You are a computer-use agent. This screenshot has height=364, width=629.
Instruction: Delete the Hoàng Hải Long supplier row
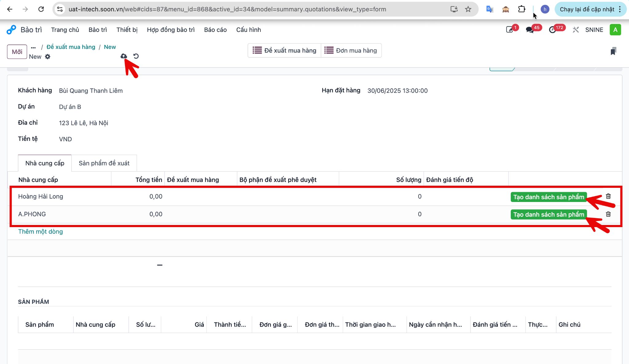point(608,196)
